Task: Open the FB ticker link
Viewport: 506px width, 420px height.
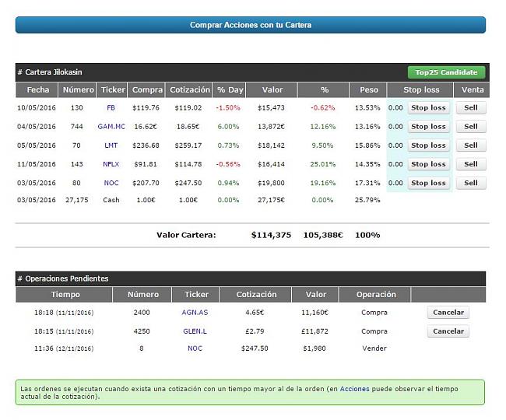Action: pos(111,108)
